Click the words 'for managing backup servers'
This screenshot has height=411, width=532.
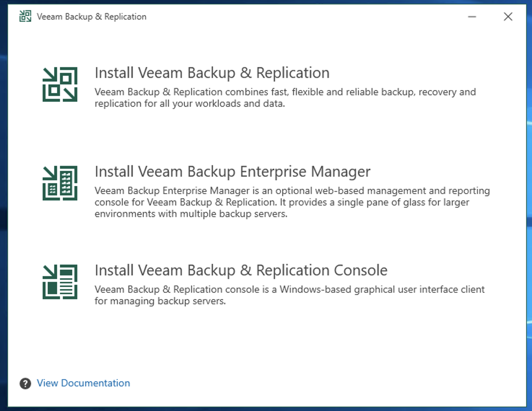(x=160, y=301)
